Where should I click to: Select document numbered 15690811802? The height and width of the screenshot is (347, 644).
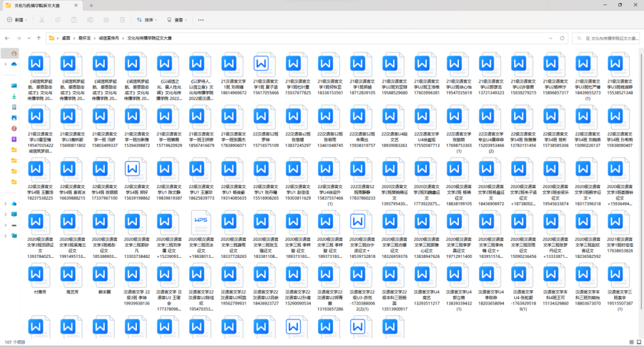point(72,126)
